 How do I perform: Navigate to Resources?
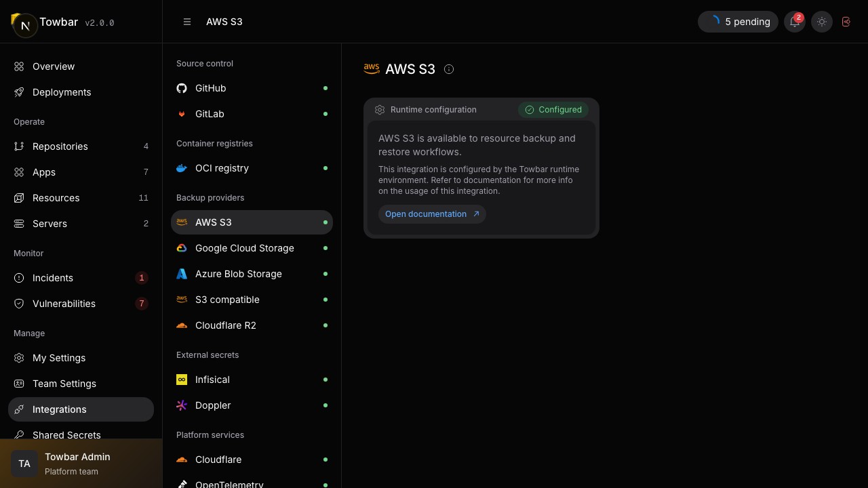(x=81, y=198)
